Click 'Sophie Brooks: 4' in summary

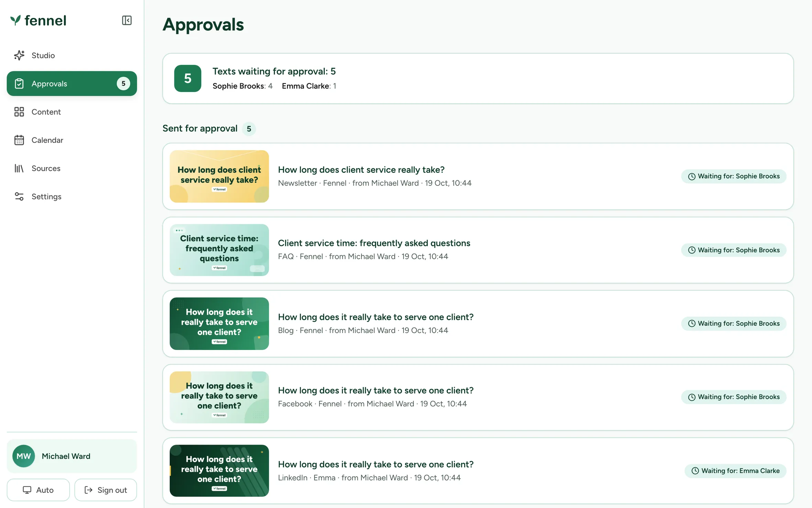point(243,86)
